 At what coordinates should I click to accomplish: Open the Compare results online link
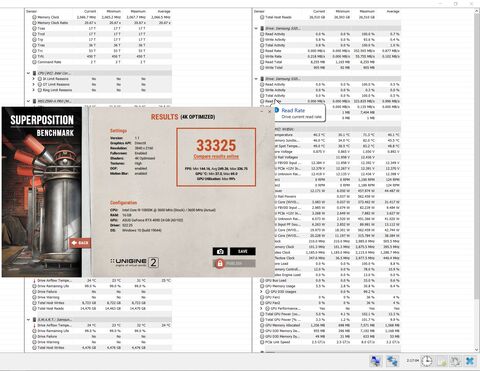click(216, 156)
